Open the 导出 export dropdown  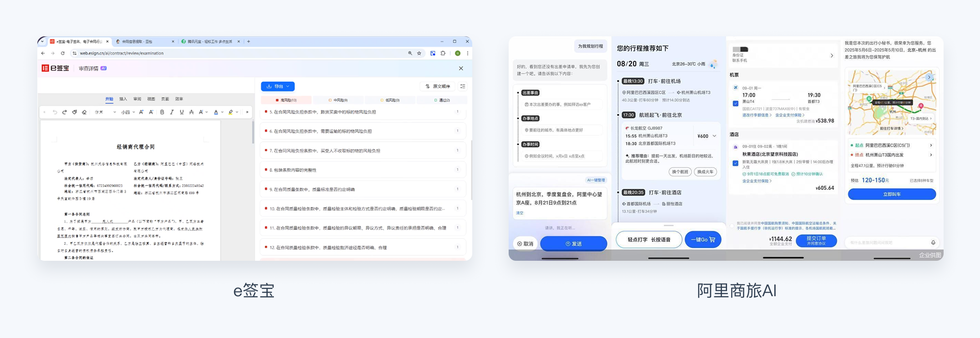[x=278, y=86]
